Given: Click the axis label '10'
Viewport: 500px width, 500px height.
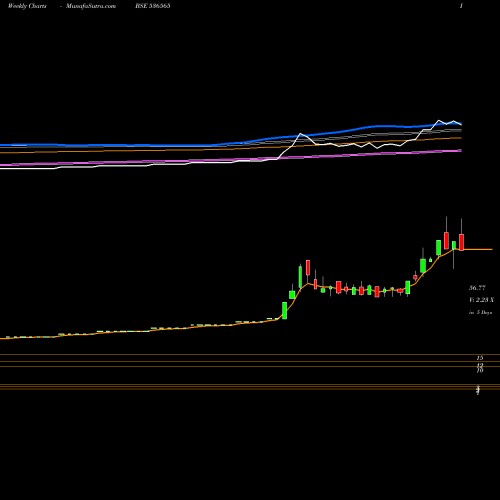Looking at the screenshot, I should pyautogui.click(x=480, y=370).
